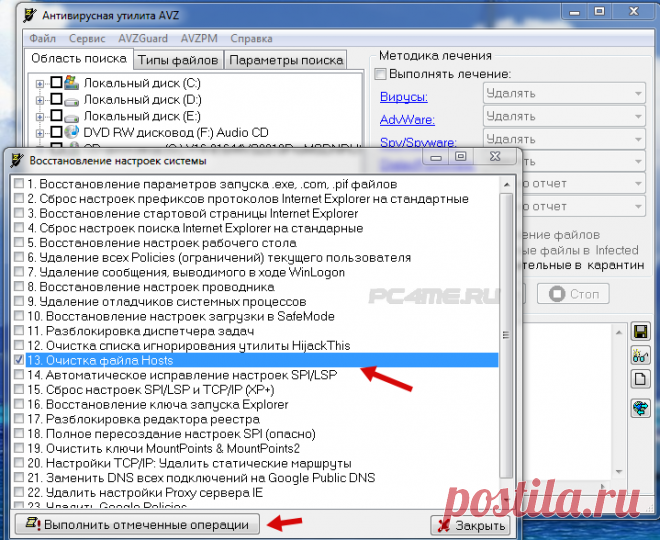Uncheck item 13 Очистка файла Hosts
This screenshot has width=660, height=540.
(18, 360)
